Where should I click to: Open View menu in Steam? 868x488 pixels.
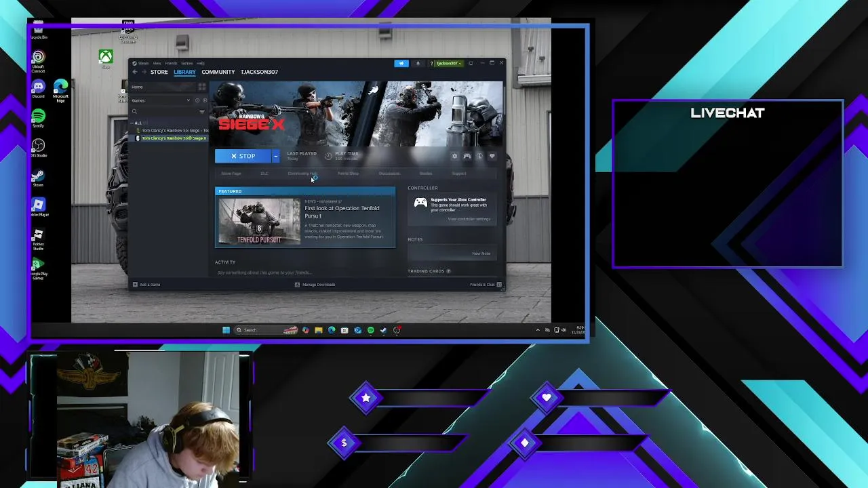(157, 63)
